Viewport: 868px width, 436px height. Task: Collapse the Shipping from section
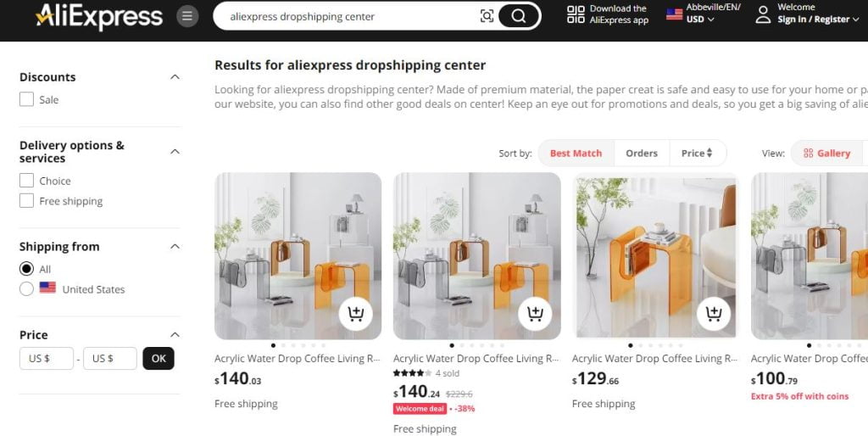175,247
